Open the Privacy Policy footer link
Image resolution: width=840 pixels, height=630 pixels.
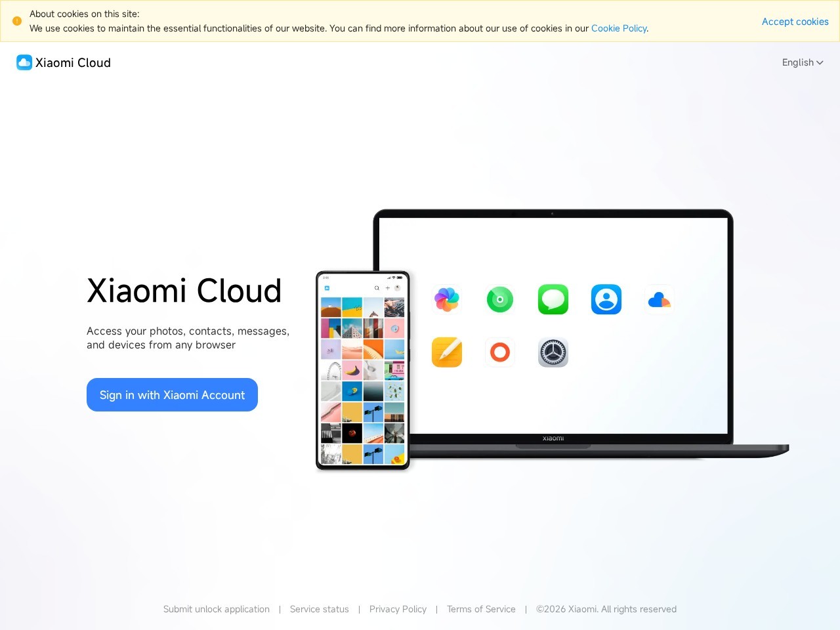tap(398, 609)
